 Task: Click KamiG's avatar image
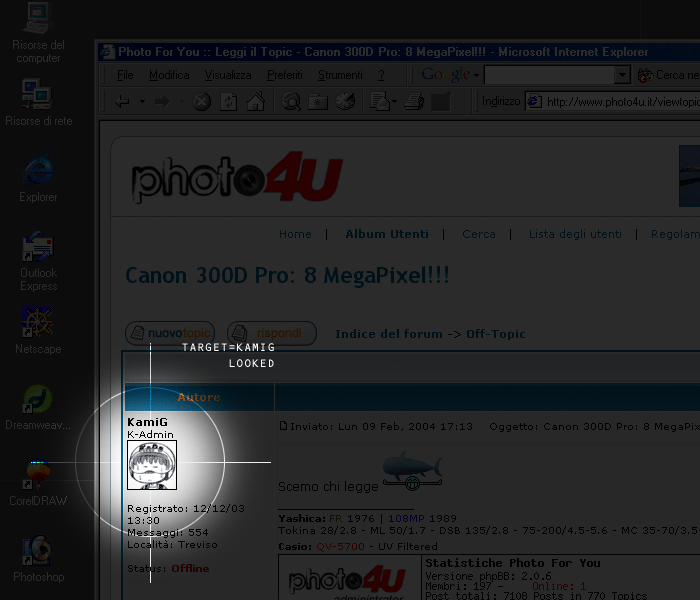[152, 465]
